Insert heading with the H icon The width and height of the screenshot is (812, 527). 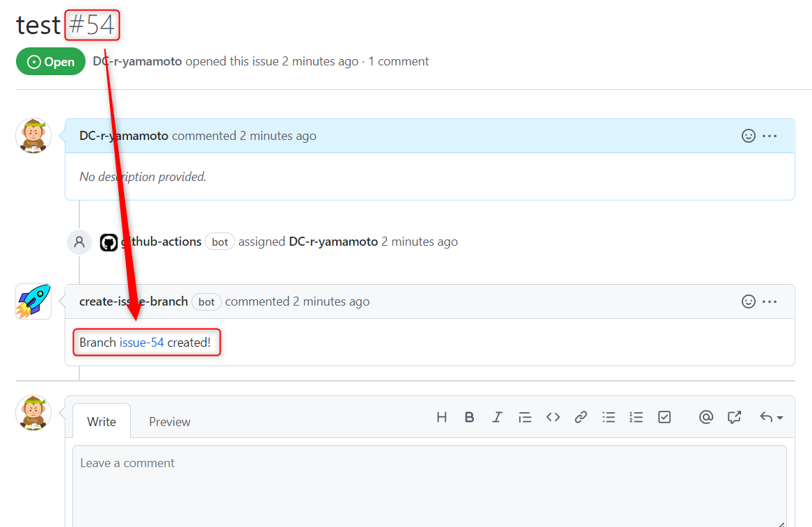(441, 417)
